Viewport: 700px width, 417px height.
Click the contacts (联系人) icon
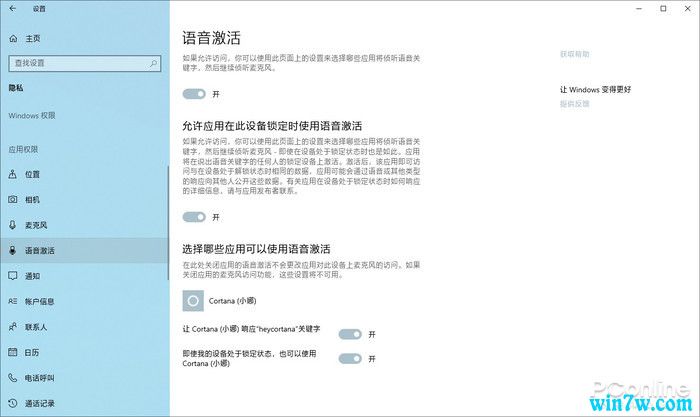[x=13, y=327]
